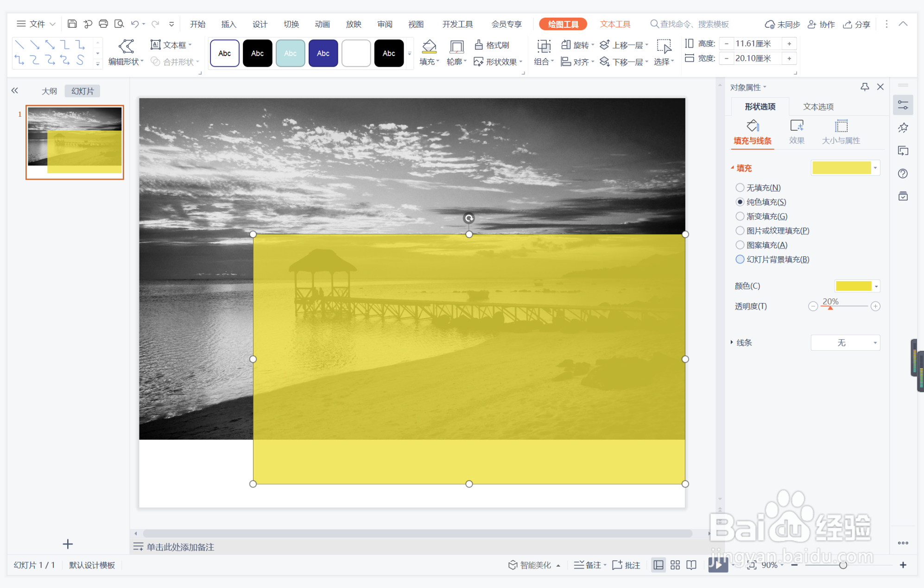The width and height of the screenshot is (924, 588).
Task: Click the Edit Shape (编辑形状) icon
Action: pyautogui.click(x=126, y=46)
